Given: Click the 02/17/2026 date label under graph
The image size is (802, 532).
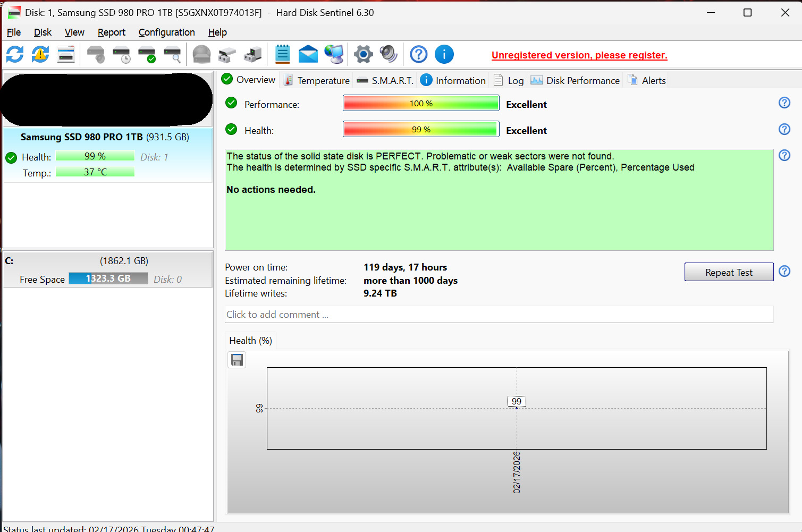Looking at the screenshot, I should click(x=517, y=472).
